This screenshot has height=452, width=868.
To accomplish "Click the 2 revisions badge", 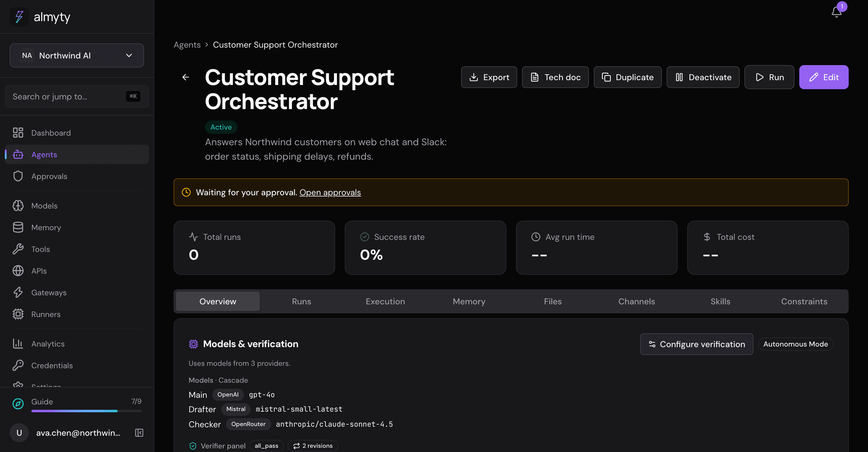I will (313, 446).
